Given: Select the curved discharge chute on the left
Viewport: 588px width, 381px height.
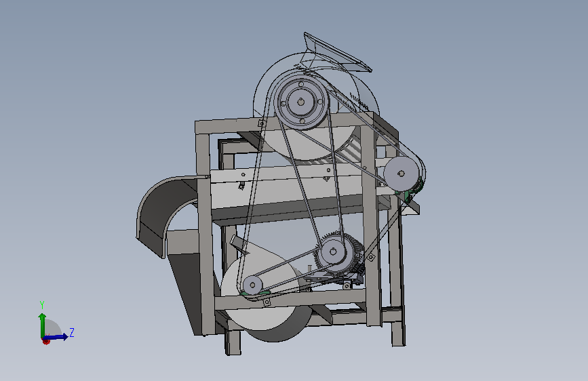Looking at the screenshot, I should 168,216.
